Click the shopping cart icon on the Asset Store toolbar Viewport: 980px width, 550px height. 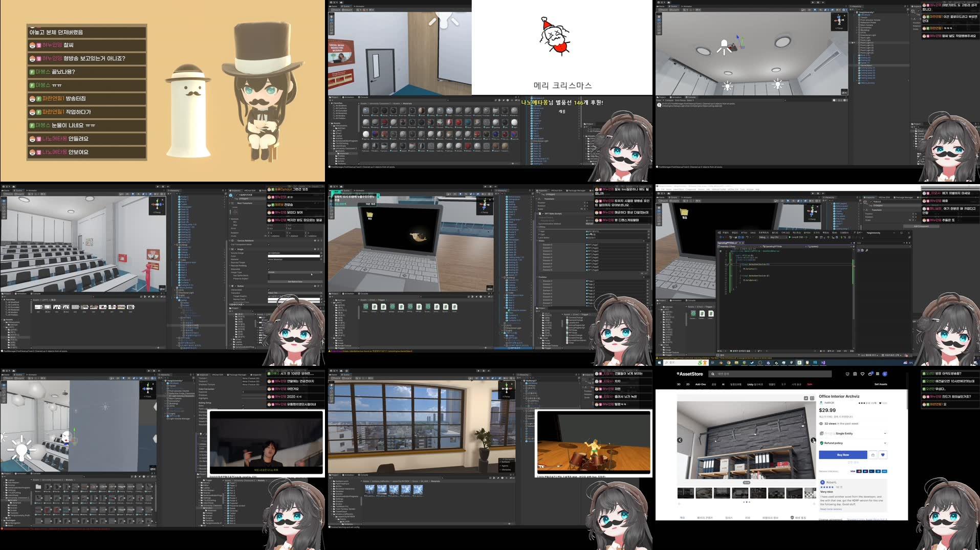point(870,374)
